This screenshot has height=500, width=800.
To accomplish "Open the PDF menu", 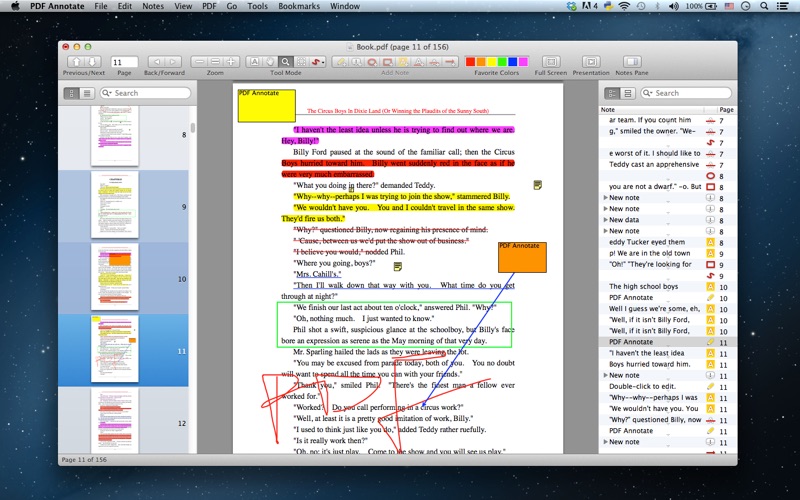I will (x=209, y=6).
